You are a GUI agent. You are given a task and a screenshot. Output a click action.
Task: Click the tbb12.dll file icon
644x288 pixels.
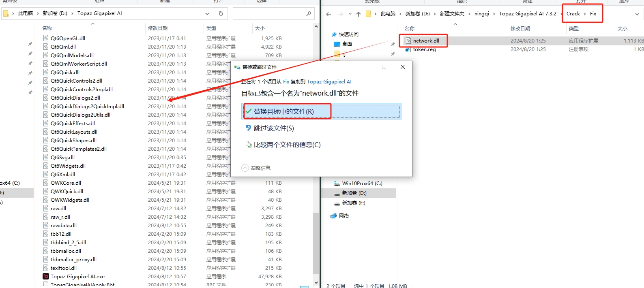click(x=46, y=234)
